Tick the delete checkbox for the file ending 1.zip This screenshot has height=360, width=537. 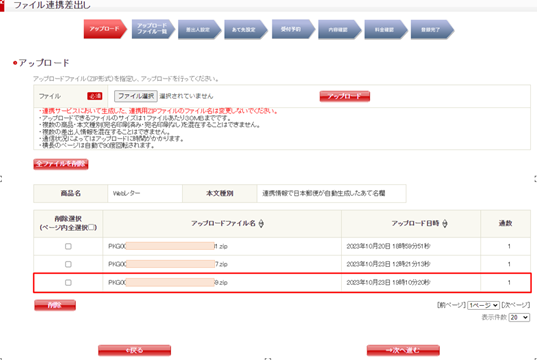pos(68,246)
